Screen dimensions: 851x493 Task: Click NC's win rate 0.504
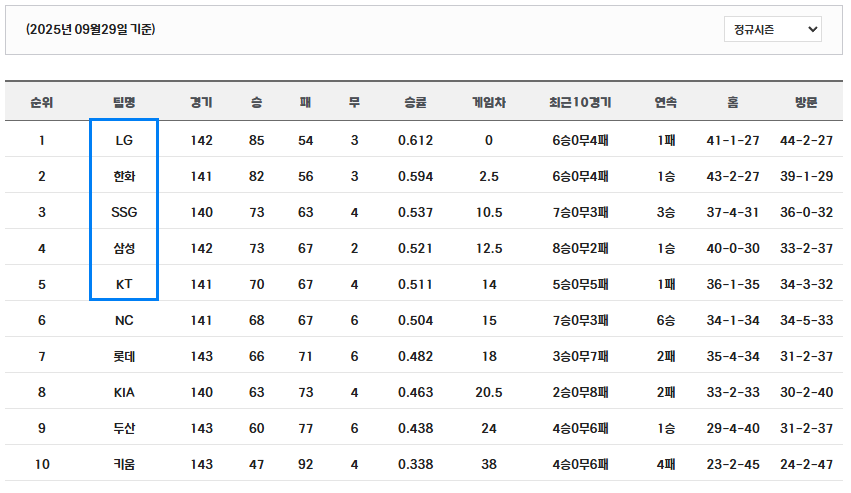tap(415, 320)
